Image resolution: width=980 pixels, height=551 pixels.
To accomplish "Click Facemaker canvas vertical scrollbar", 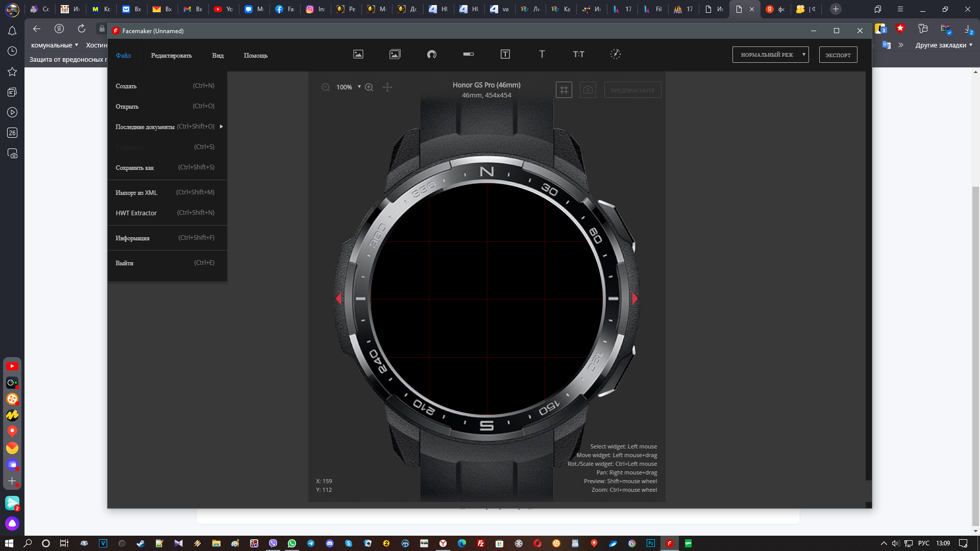I will [x=868, y=275].
